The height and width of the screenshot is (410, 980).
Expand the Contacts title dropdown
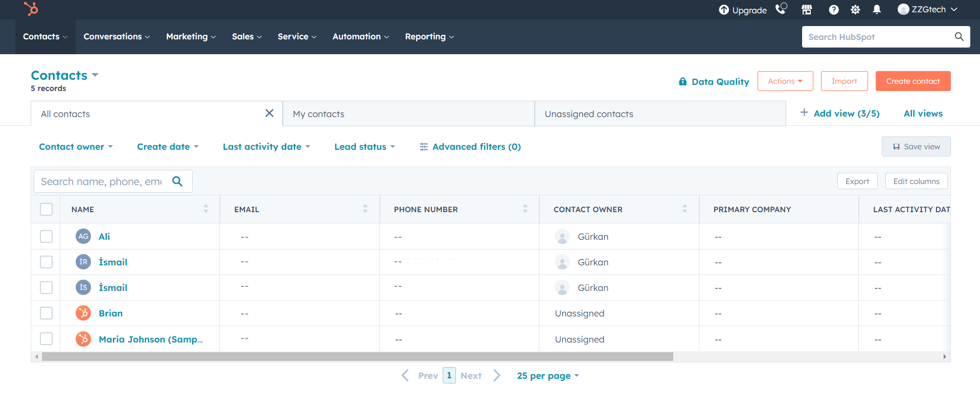[x=64, y=75]
